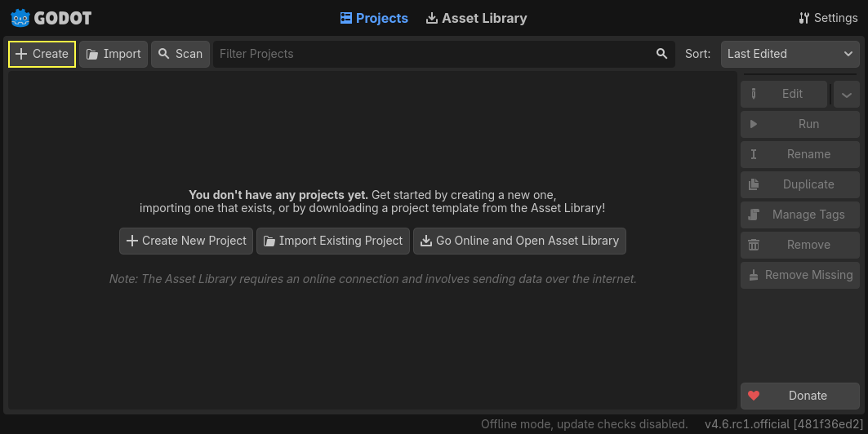This screenshot has width=868, height=434.
Task: Focus the Filter Projects search field
Action: pos(433,54)
